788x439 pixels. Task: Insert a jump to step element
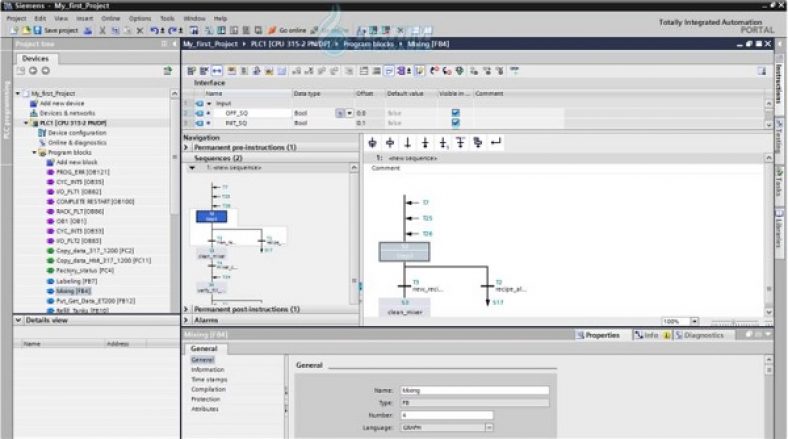tap(443, 143)
